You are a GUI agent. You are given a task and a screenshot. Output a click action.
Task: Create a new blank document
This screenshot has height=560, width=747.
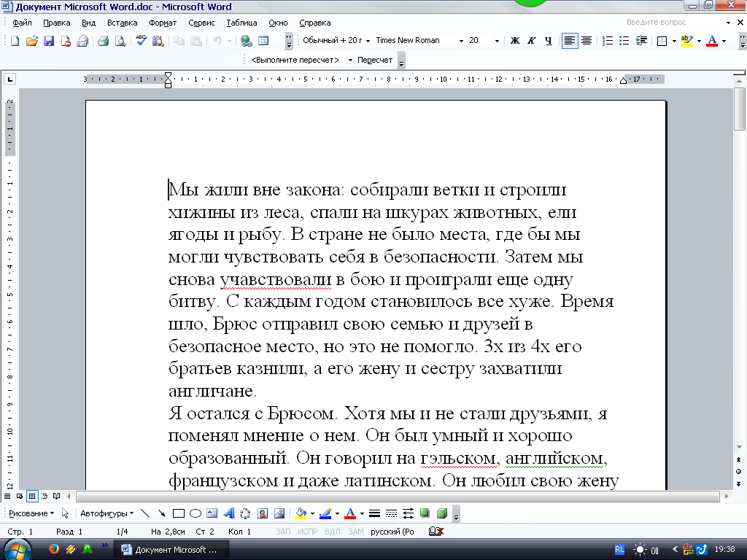click(15, 41)
